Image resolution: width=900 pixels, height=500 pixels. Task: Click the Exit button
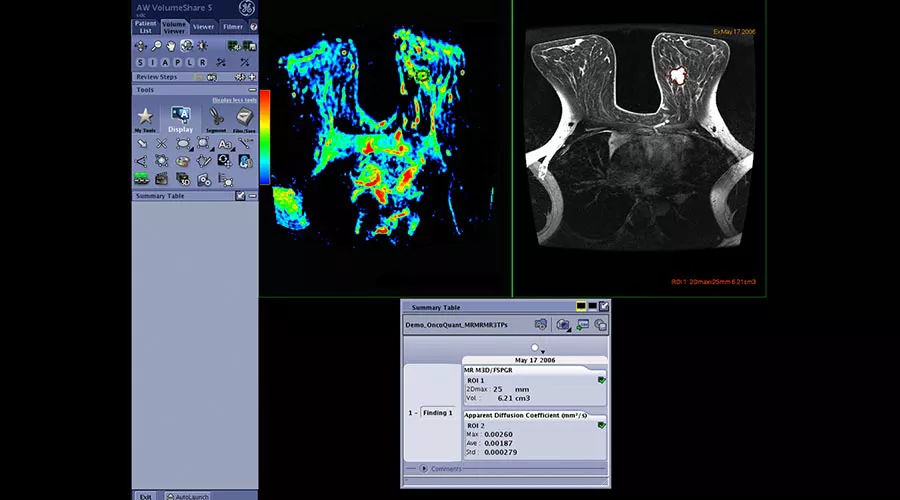click(x=146, y=496)
